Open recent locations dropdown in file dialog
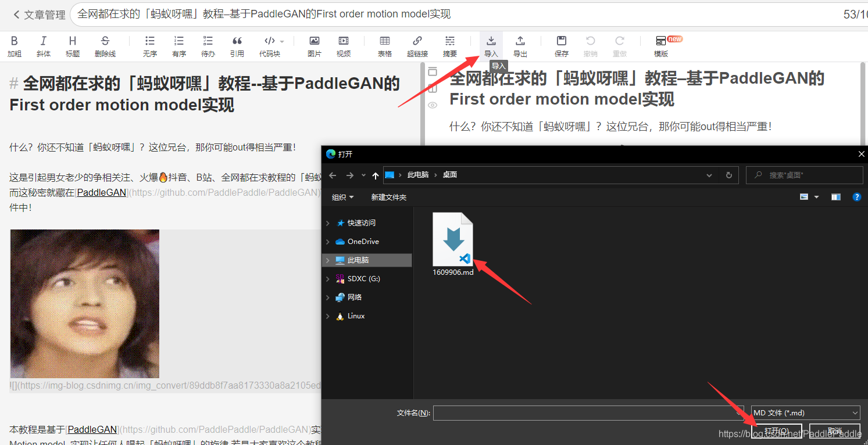The height and width of the screenshot is (445, 868). click(364, 175)
